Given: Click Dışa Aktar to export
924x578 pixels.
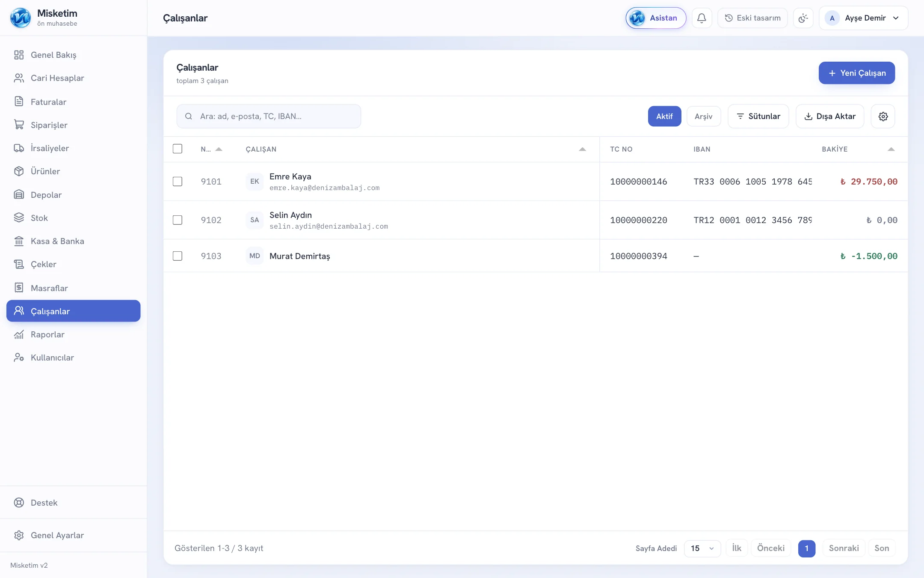Looking at the screenshot, I should 830,116.
